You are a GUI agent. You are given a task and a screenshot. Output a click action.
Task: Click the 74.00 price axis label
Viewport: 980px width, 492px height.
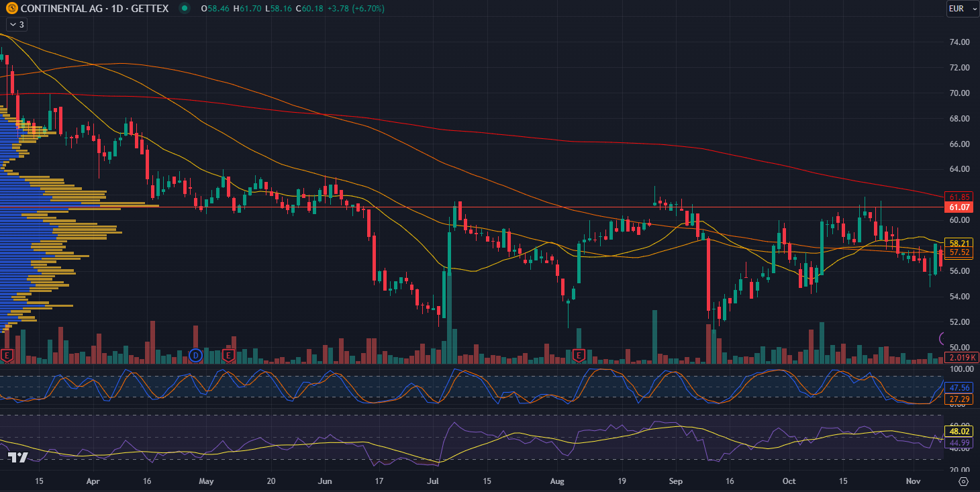tap(959, 42)
